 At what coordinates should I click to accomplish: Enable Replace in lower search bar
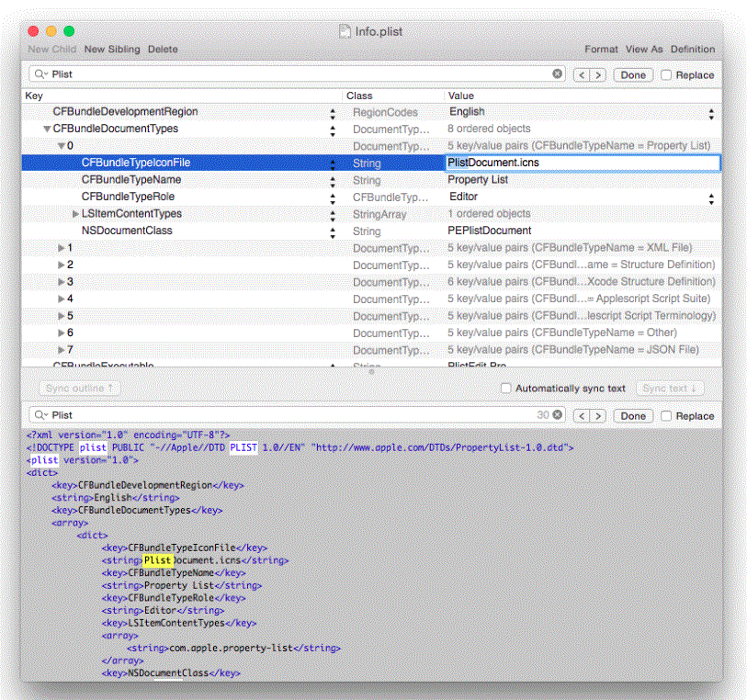(666, 416)
